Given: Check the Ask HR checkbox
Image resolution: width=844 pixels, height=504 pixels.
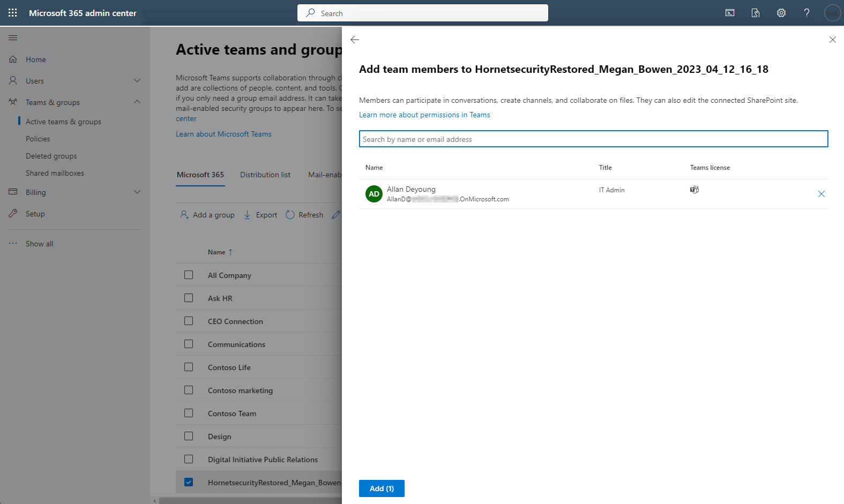Looking at the screenshot, I should pos(189,298).
